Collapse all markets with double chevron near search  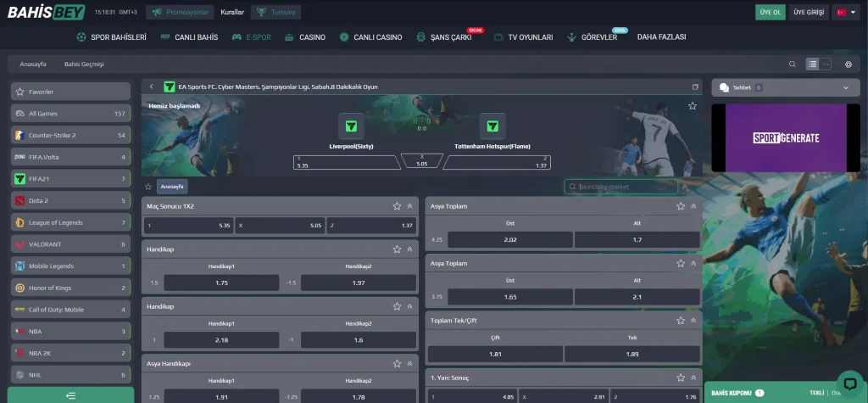click(685, 187)
